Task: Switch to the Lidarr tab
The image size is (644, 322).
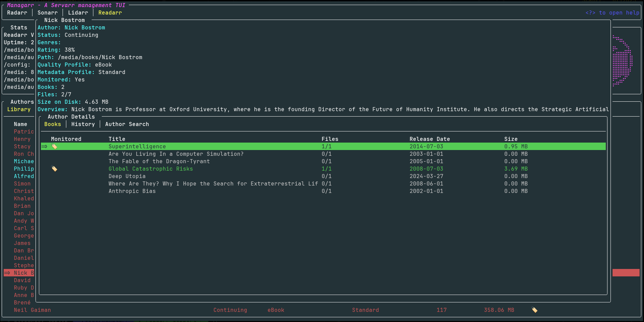Action: pyautogui.click(x=78, y=13)
